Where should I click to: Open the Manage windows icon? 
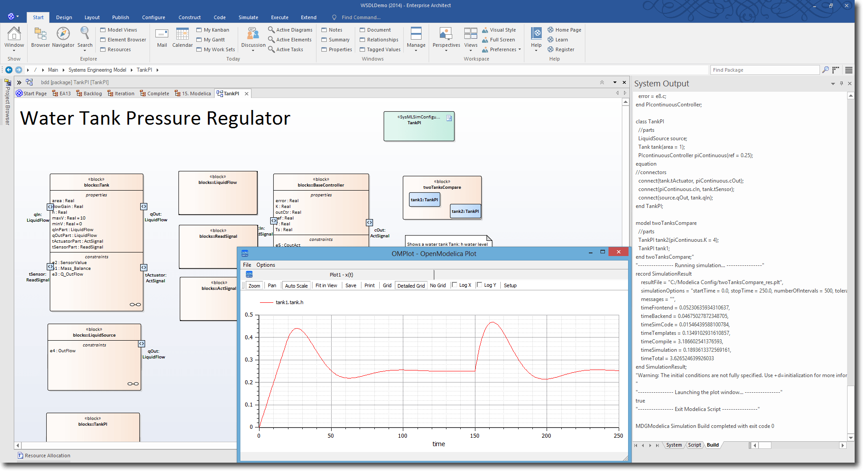(416, 34)
